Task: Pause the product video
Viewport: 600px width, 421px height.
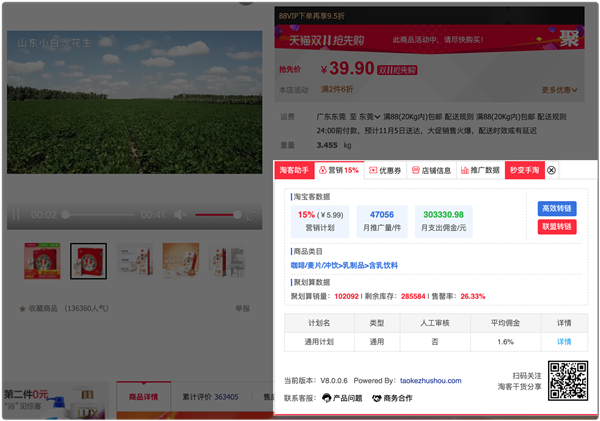Action: 15,215
